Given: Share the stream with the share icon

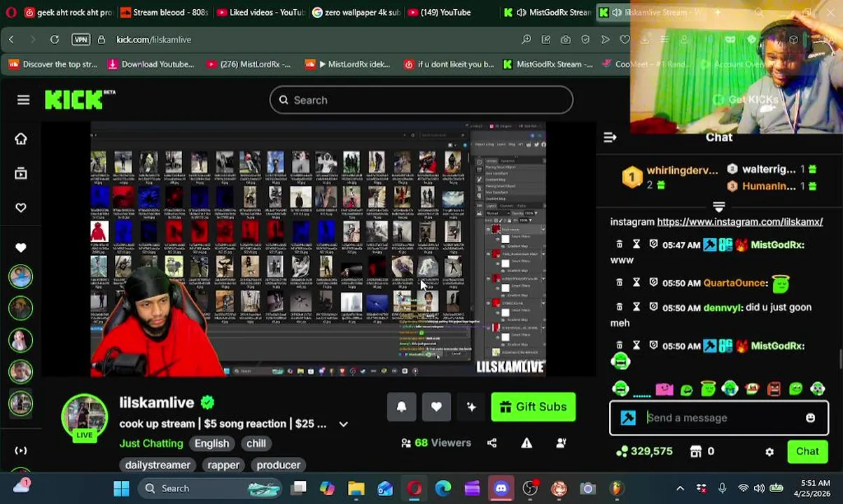Looking at the screenshot, I should (x=492, y=443).
